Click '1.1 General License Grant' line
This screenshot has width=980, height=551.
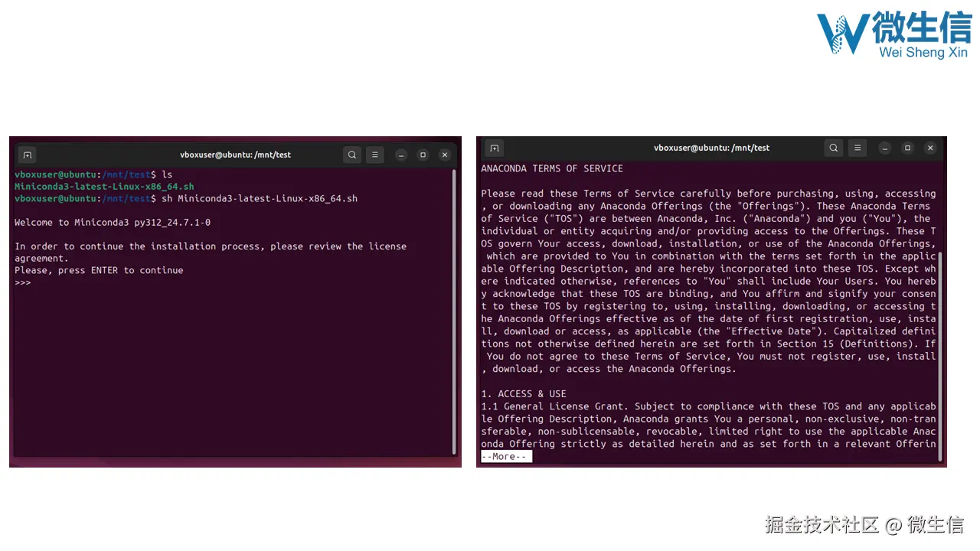pos(708,406)
